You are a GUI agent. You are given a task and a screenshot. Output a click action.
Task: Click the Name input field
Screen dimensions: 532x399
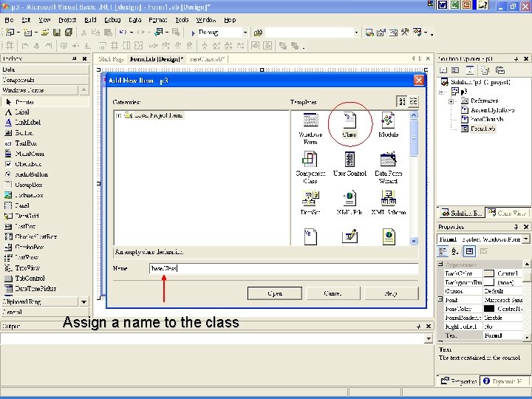coord(284,268)
